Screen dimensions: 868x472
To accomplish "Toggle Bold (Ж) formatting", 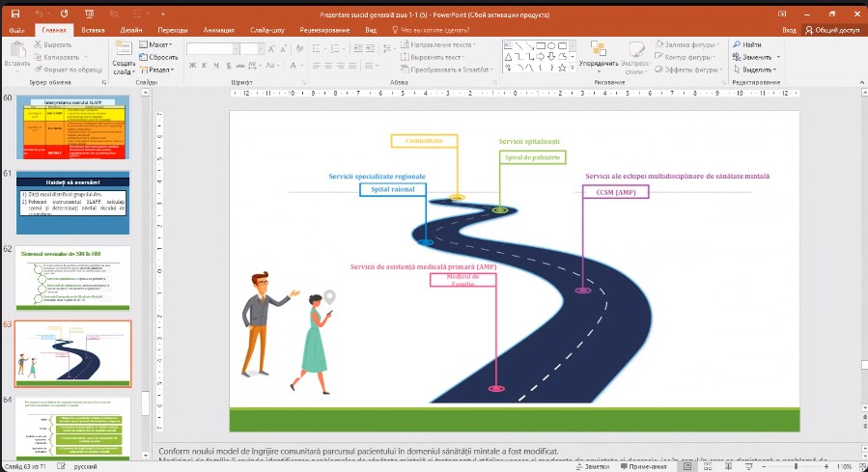I will [192, 67].
